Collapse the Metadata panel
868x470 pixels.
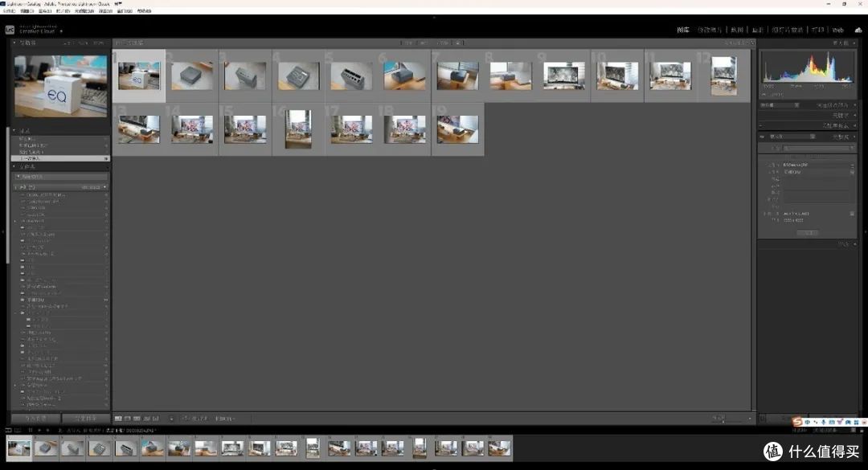point(854,137)
